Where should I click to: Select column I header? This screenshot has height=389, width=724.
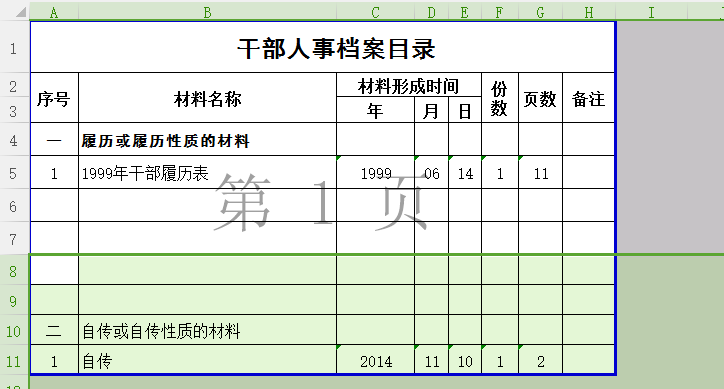point(651,12)
